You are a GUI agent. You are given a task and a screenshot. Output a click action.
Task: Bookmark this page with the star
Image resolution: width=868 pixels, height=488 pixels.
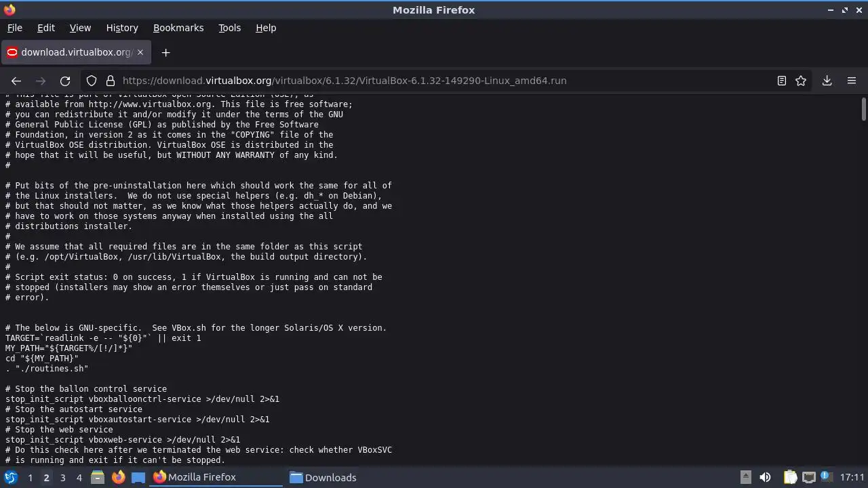[x=801, y=81]
